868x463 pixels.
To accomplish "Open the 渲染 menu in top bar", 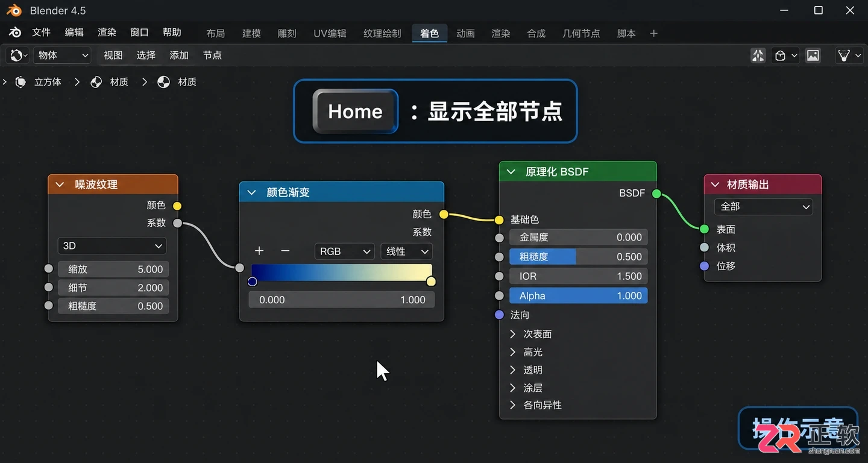I will click(x=107, y=33).
